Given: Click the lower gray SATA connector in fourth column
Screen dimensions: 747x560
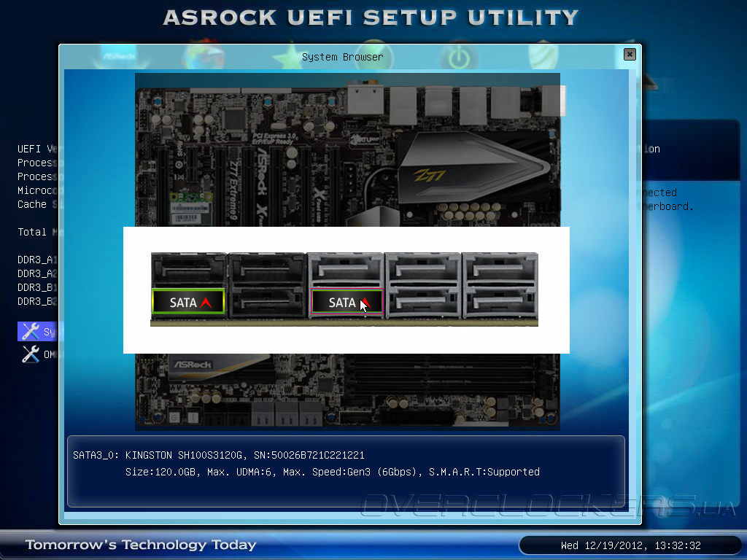Looking at the screenshot, I should pyautogui.click(x=422, y=303).
